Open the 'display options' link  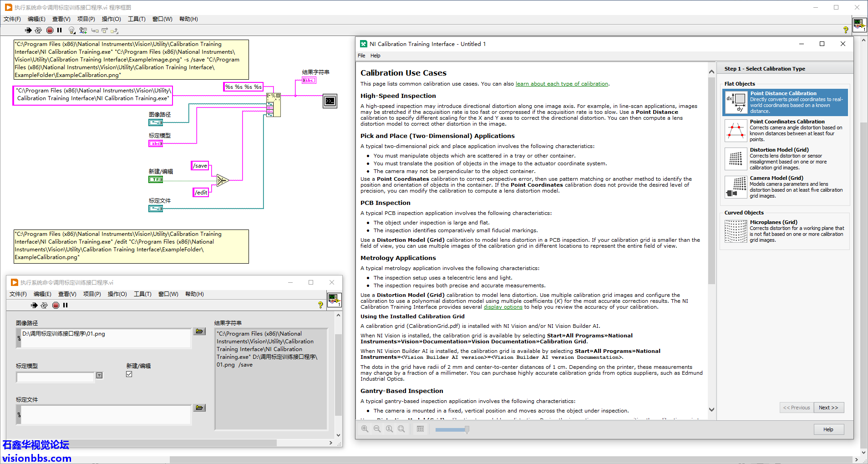pyautogui.click(x=503, y=307)
